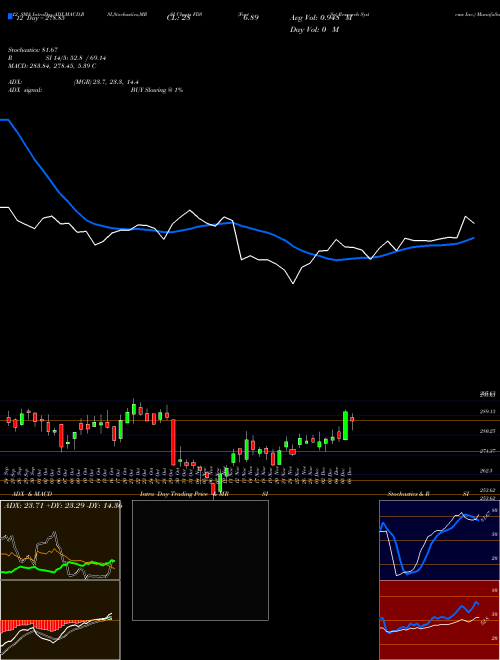Image resolution: width=500 pixels, height=660 pixels.
Task: Open the ADX indicator chart panel
Action: coord(60,540)
